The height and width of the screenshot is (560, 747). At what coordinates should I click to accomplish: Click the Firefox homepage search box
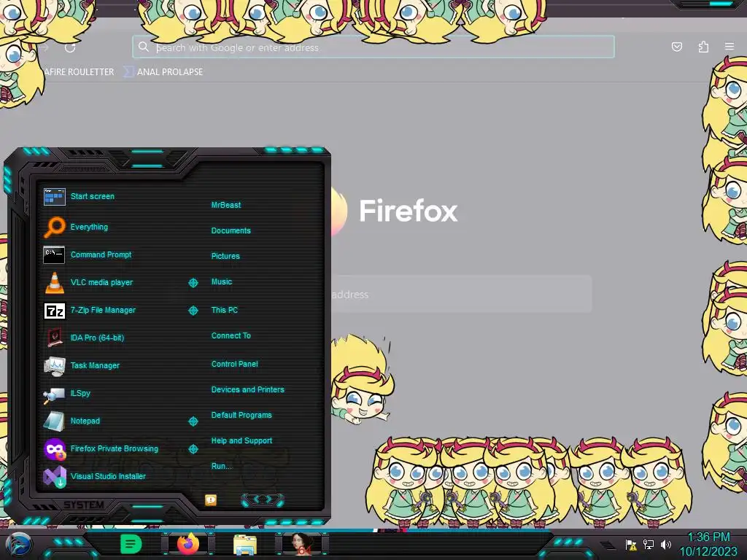pos(462,295)
